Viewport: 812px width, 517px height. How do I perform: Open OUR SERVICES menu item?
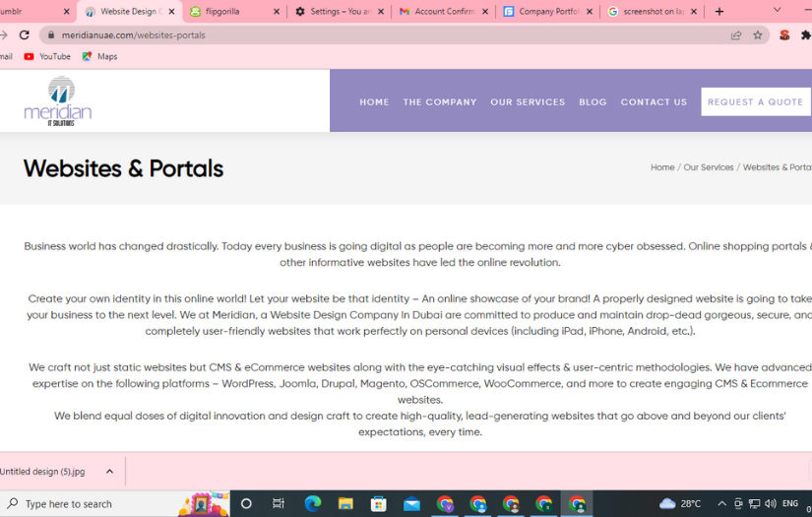(x=528, y=102)
